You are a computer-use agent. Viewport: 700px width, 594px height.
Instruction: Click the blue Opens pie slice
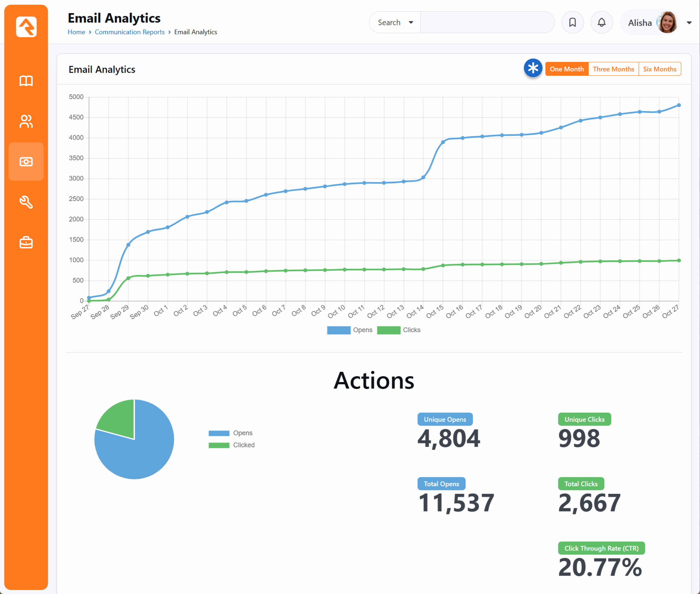(141, 455)
